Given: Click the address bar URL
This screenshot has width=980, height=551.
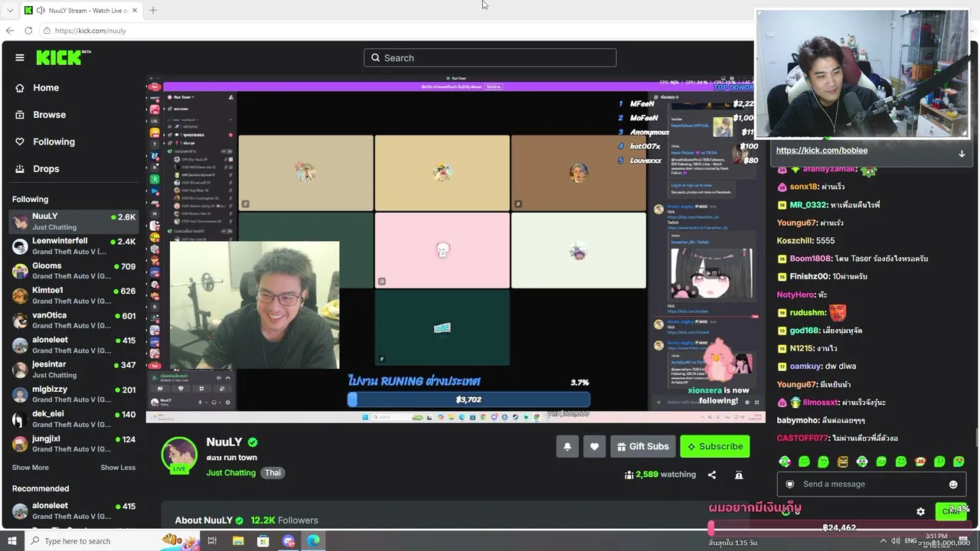Looking at the screenshot, I should coord(90,31).
